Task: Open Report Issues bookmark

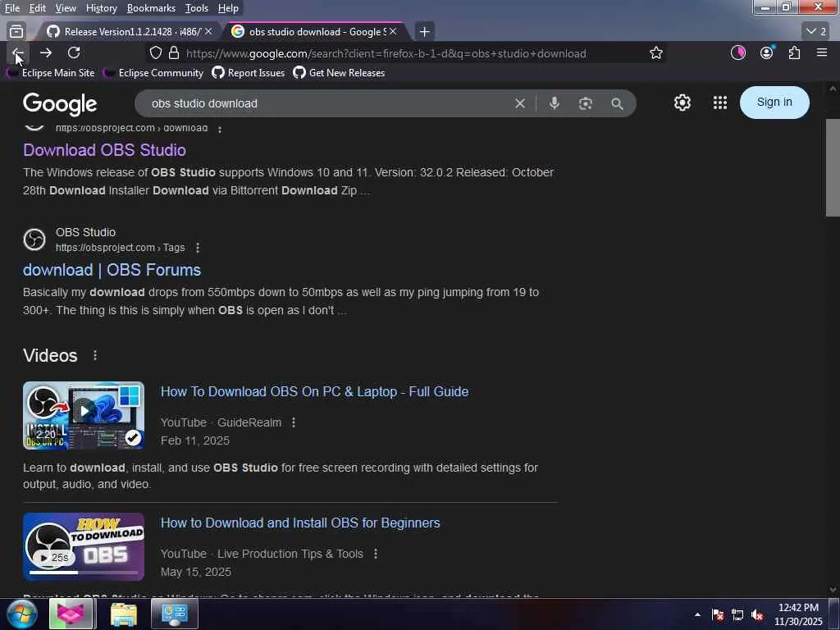Action: pyautogui.click(x=249, y=73)
